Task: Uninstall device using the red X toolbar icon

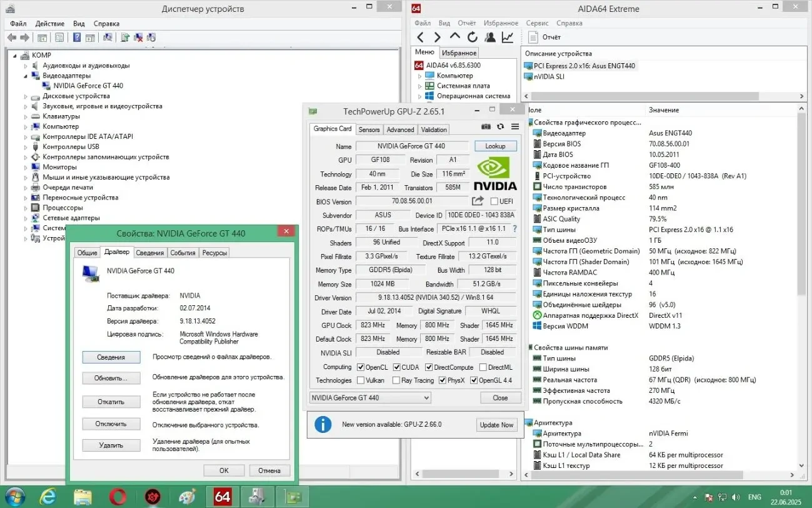Action: [x=138, y=38]
